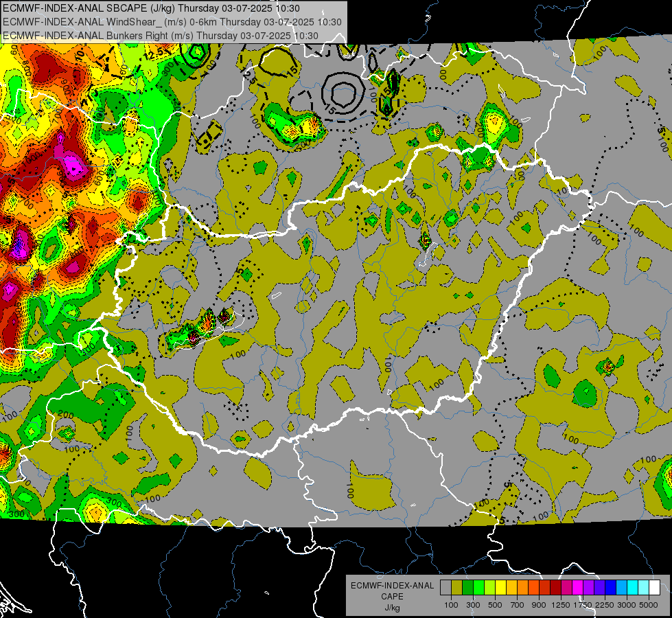Select the bright green legend swatch

(x=478, y=587)
